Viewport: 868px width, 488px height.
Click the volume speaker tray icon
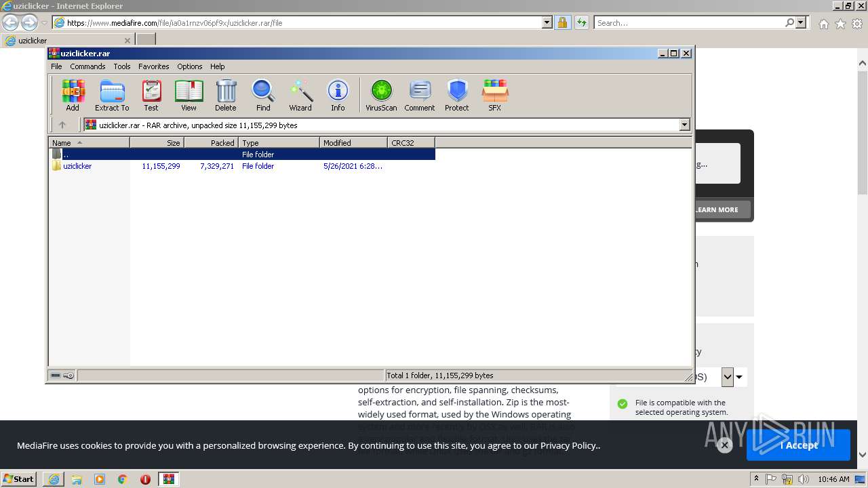pos(804,479)
